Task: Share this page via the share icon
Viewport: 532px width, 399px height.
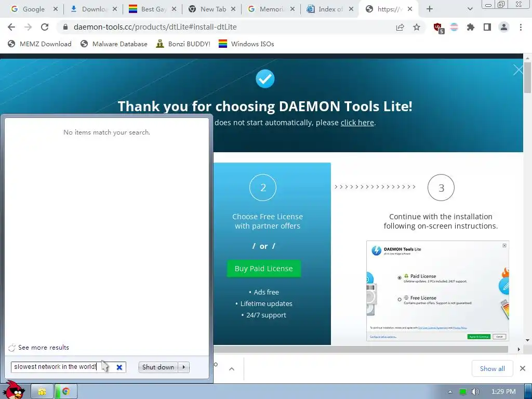Action: tap(400, 28)
